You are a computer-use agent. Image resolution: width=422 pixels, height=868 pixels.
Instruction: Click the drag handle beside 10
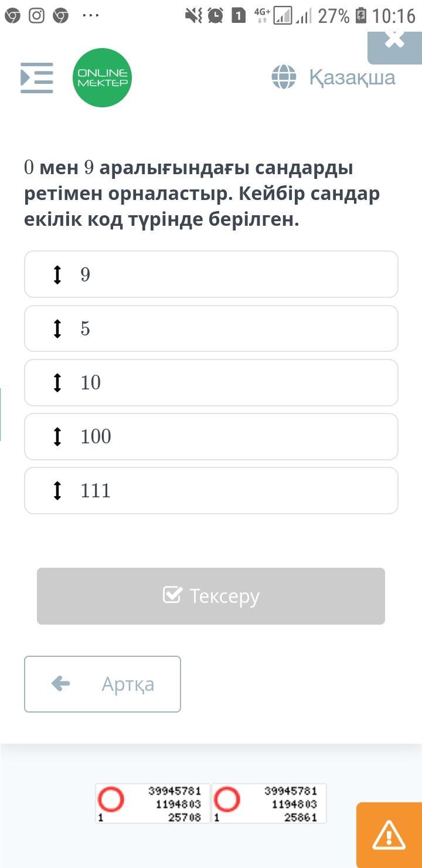57,382
